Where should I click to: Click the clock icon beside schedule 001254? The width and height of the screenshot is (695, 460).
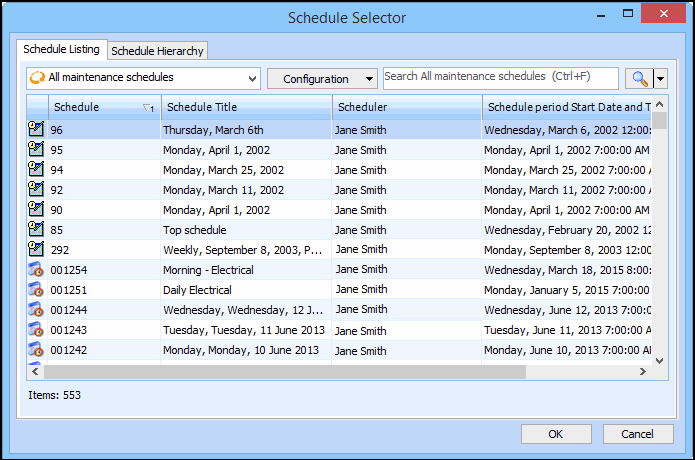coord(36,269)
